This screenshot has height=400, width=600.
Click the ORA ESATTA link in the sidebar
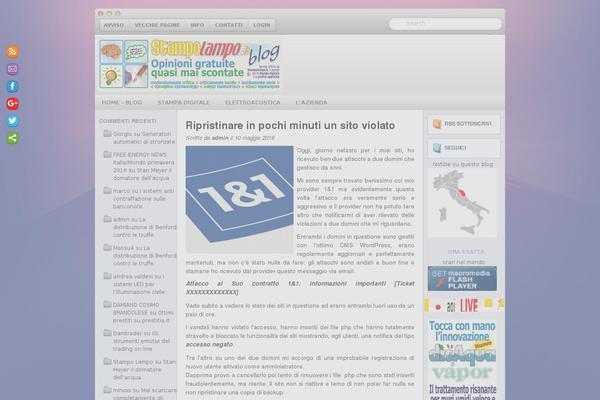click(x=466, y=251)
